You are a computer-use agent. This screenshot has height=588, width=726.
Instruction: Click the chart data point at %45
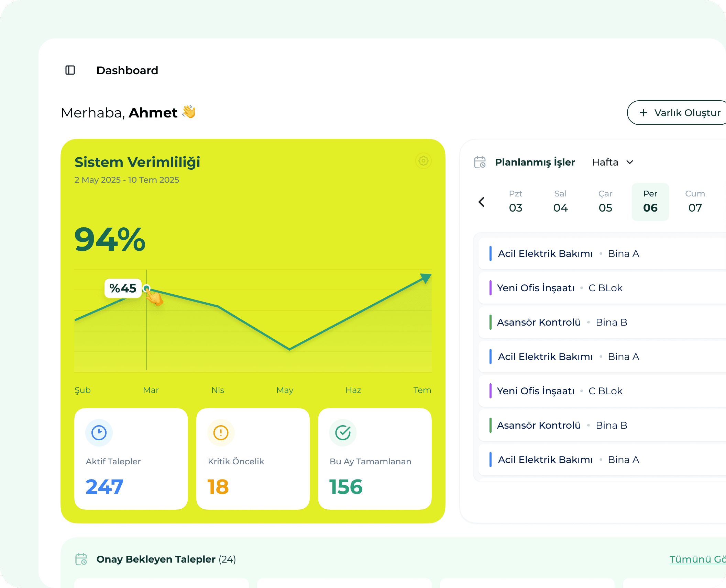coord(146,288)
